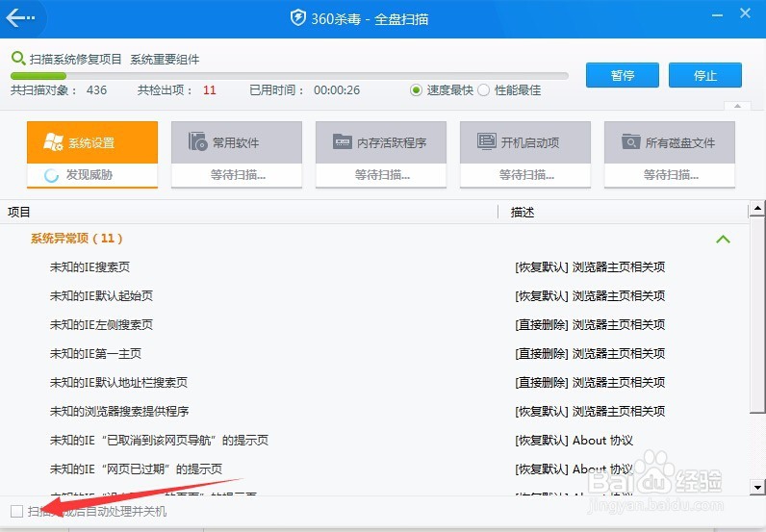Open the 所有磁盘文件 scan tab

[670, 154]
